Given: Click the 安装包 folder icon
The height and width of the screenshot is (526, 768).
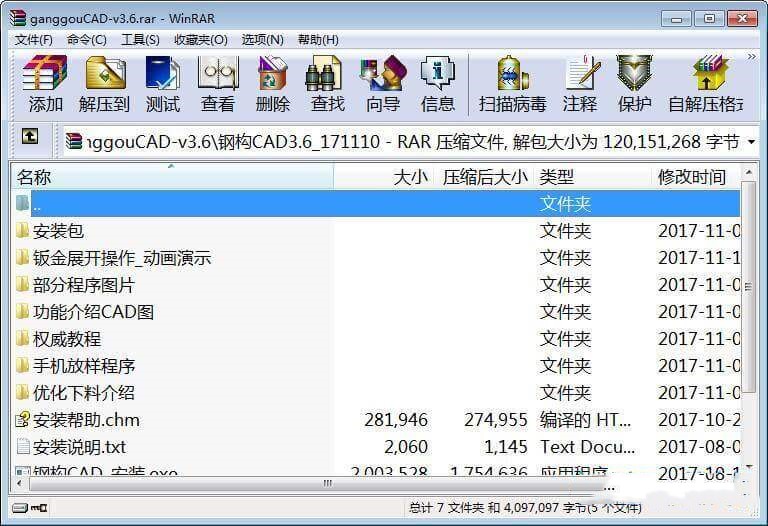Looking at the screenshot, I should [x=22, y=230].
